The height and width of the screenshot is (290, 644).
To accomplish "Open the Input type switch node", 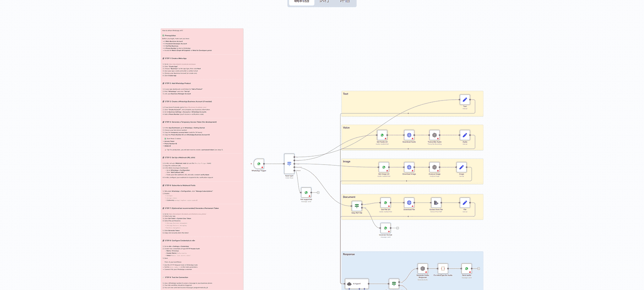I will click(x=289, y=164).
